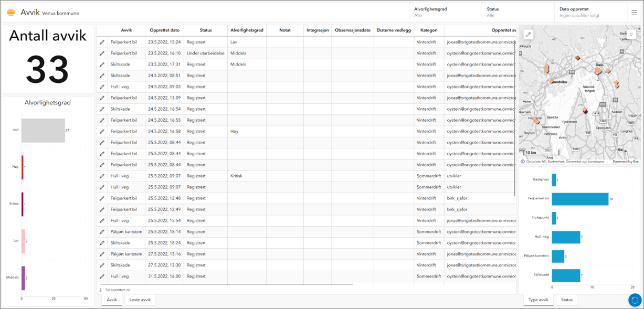
Task: Edit the Feilparkert bil row from 23.5.2022, 16:10
Action: (102, 53)
